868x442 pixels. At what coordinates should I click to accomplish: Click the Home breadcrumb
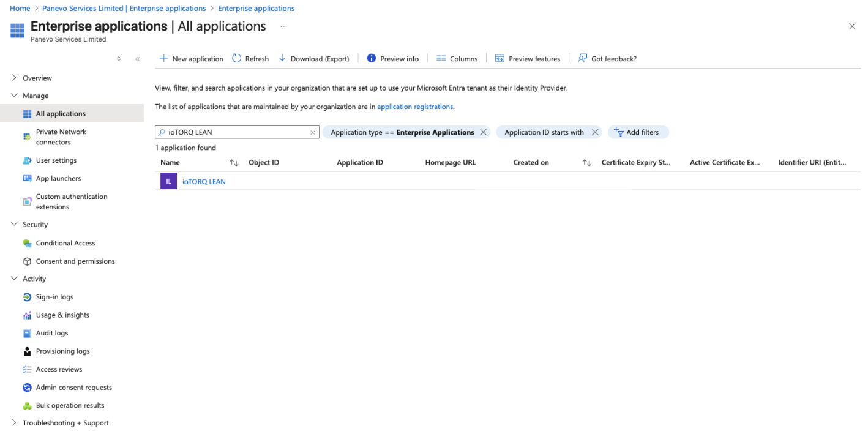click(20, 9)
